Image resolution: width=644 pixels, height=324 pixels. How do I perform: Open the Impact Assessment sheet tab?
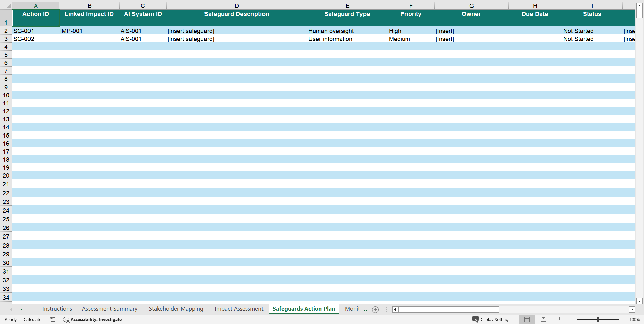point(239,309)
